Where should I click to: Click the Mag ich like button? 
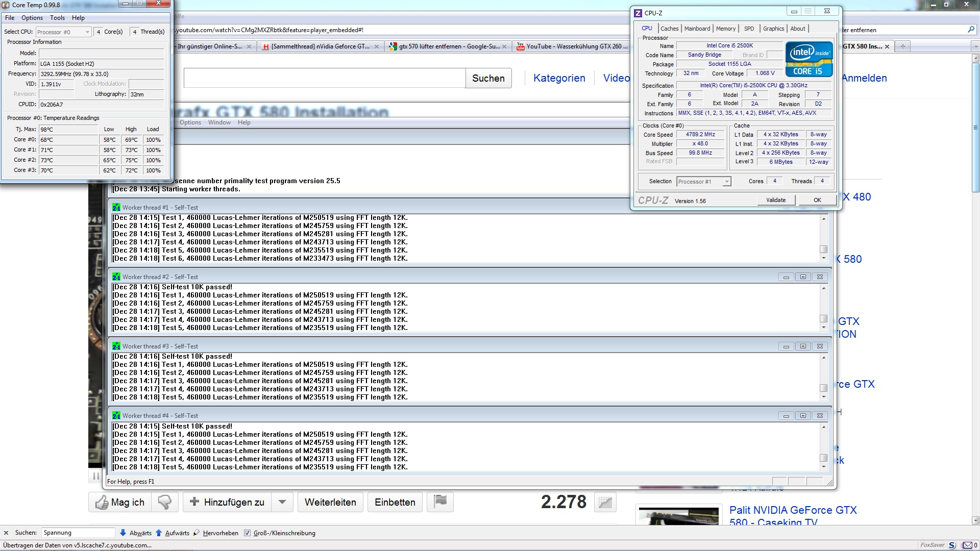click(120, 502)
